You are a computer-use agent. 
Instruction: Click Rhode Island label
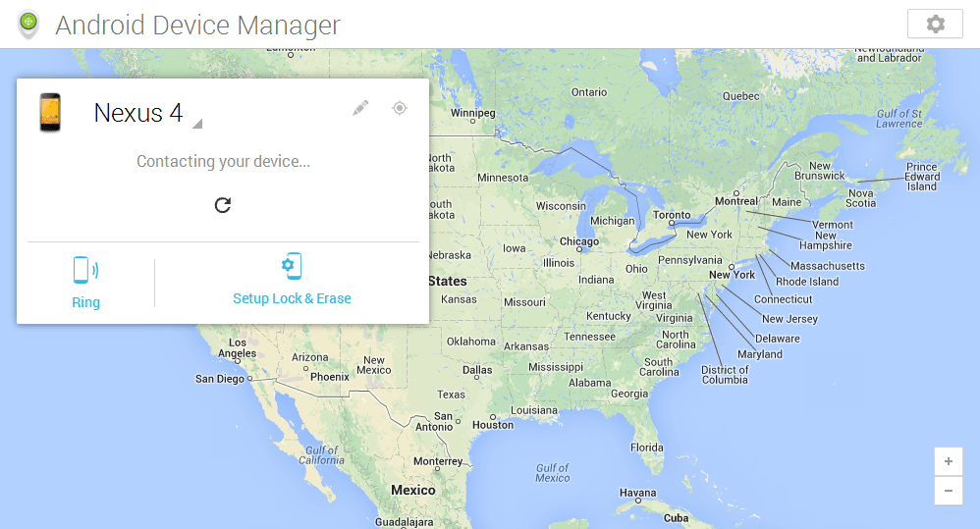(807, 282)
